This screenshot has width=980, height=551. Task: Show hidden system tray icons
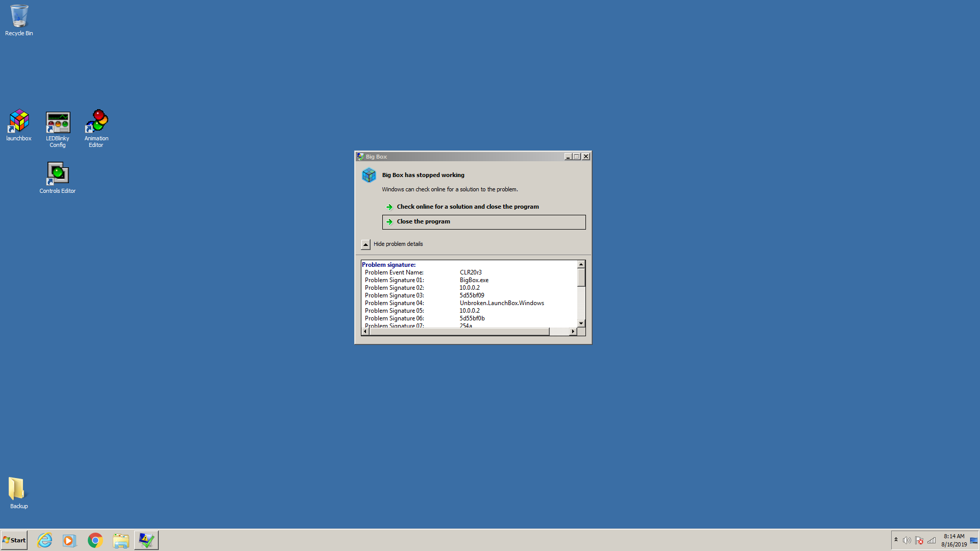coord(896,540)
